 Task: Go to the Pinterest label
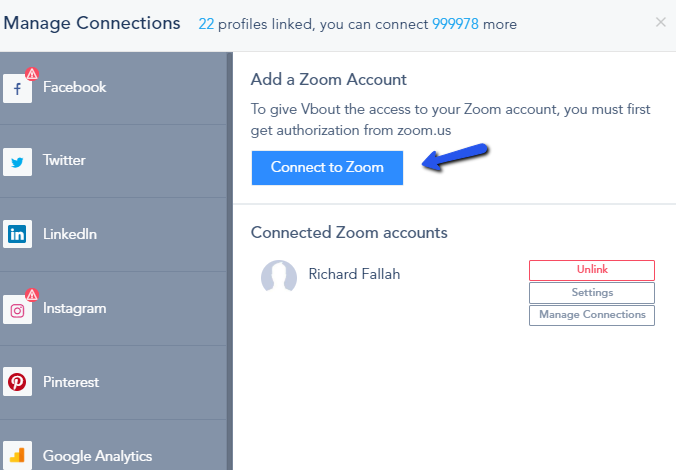point(70,382)
